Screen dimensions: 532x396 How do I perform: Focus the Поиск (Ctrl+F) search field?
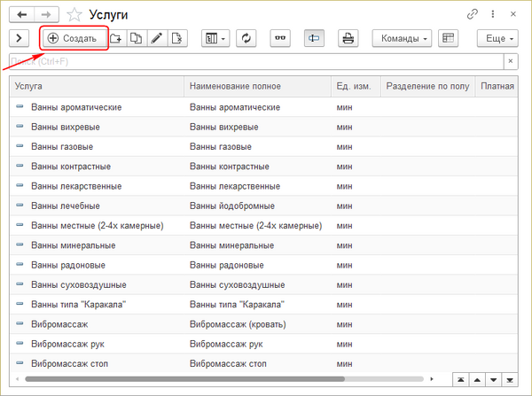click(x=256, y=61)
